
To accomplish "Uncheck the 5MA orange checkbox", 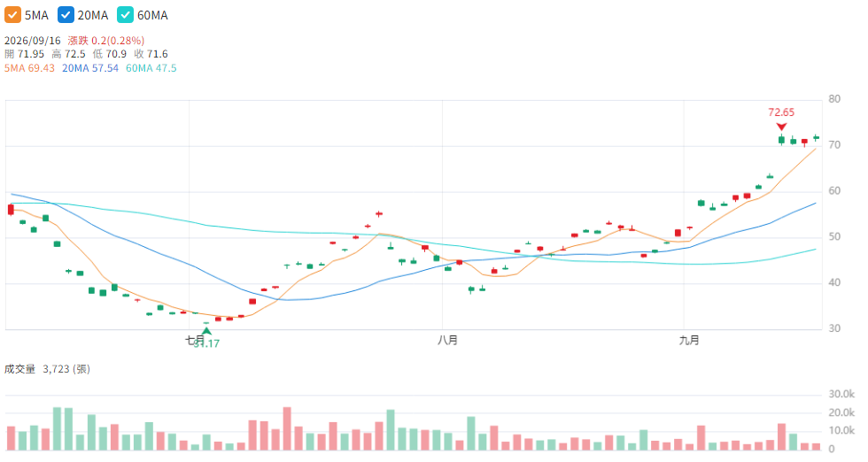I will [12, 15].
